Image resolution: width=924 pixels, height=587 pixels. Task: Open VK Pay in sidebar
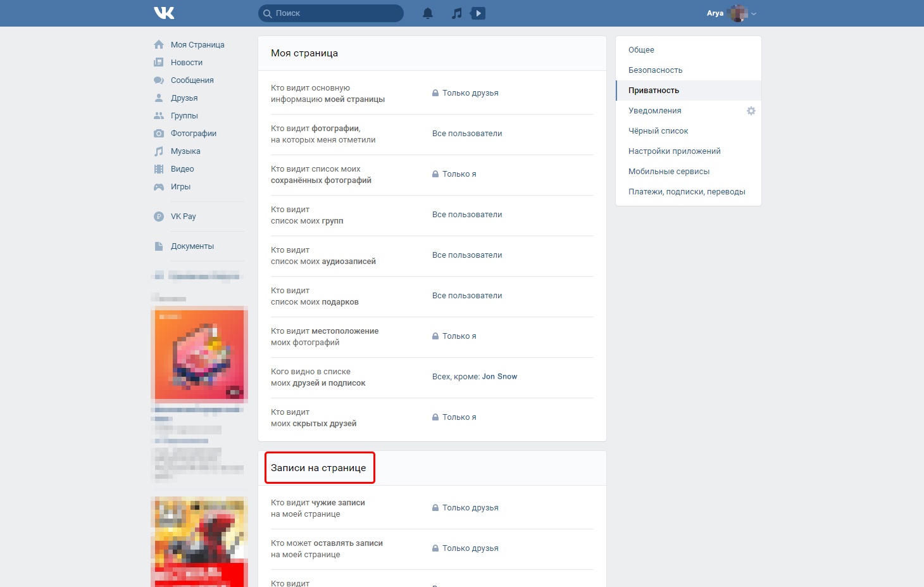pos(184,217)
